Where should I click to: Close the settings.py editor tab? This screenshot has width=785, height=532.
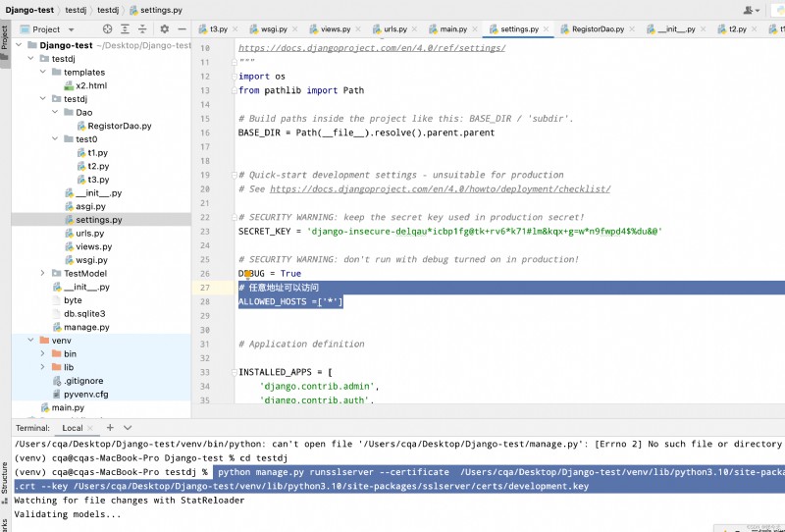(x=547, y=29)
